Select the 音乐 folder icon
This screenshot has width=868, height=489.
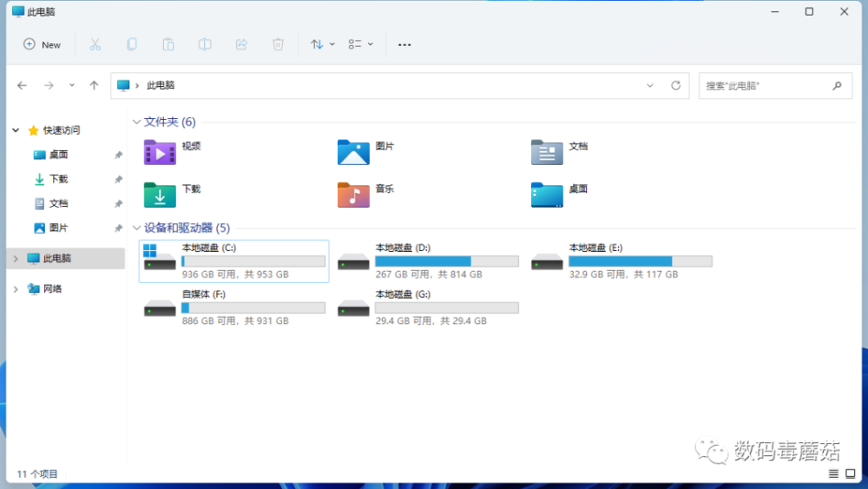point(353,195)
